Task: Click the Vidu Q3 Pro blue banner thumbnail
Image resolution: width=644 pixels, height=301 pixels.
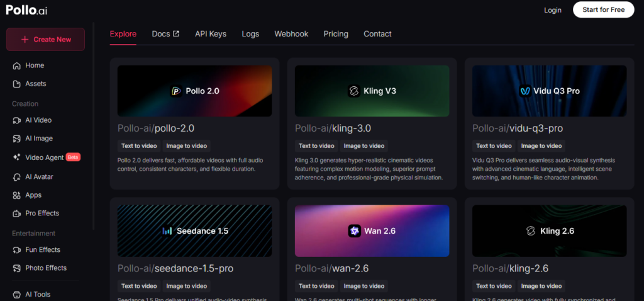Action: [x=550, y=91]
